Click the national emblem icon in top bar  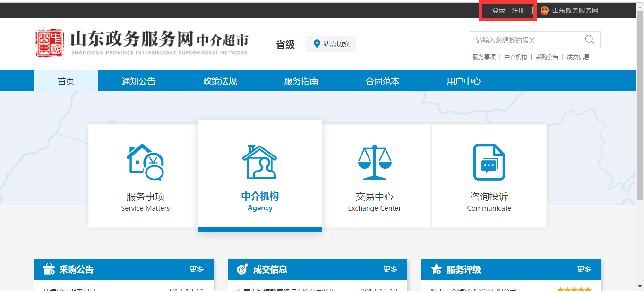(x=544, y=10)
